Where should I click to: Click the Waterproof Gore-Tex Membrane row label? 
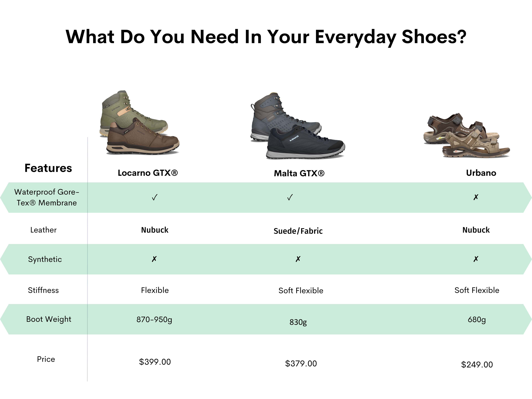tap(47, 197)
